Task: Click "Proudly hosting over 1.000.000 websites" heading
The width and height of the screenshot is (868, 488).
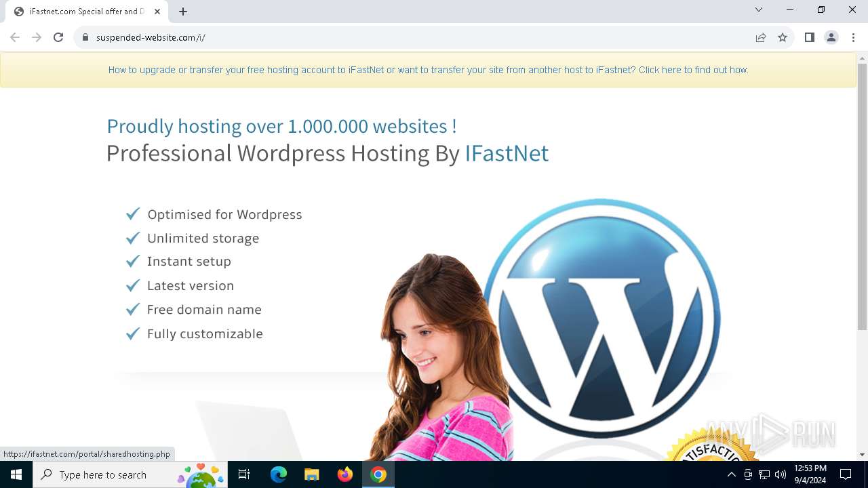Action: pyautogui.click(x=281, y=126)
